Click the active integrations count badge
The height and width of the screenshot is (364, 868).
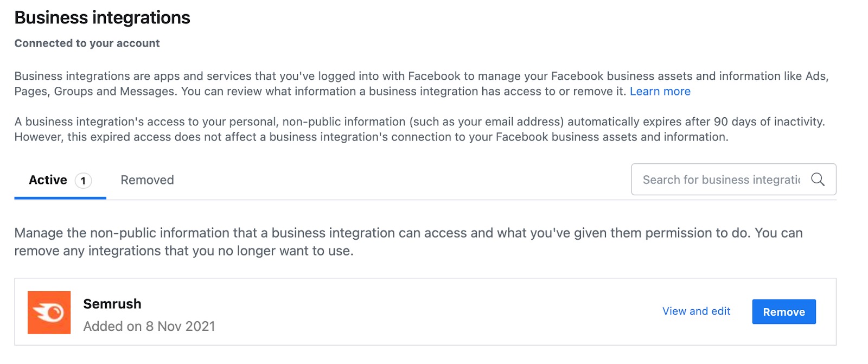82,180
